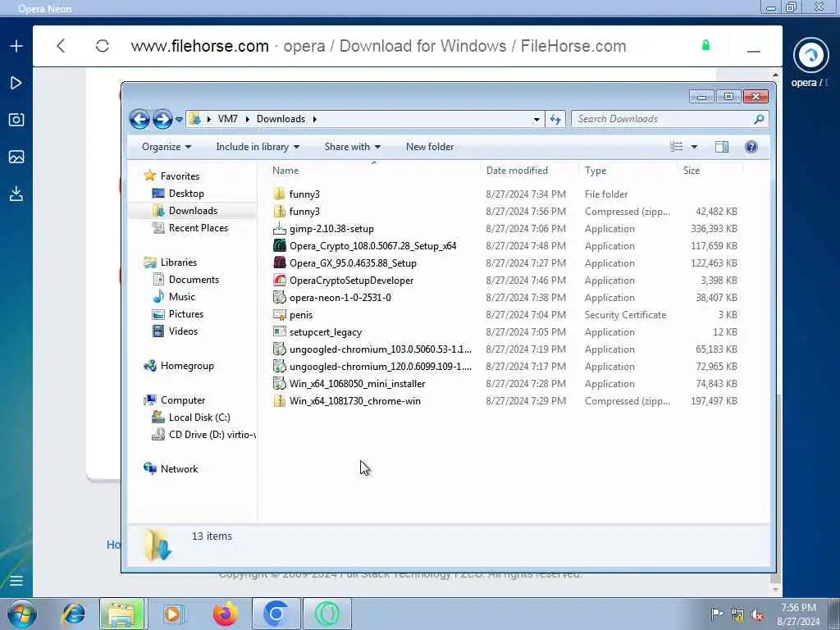The width and height of the screenshot is (840, 630).
Task: Select opera-neon-1-0-2531-0 file
Action: (506, 297)
